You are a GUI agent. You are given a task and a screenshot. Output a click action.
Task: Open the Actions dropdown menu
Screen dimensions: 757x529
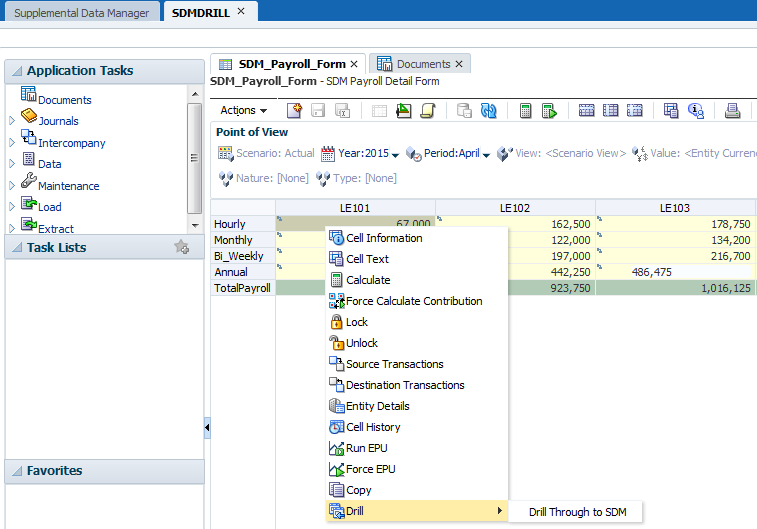(x=243, y=111)
